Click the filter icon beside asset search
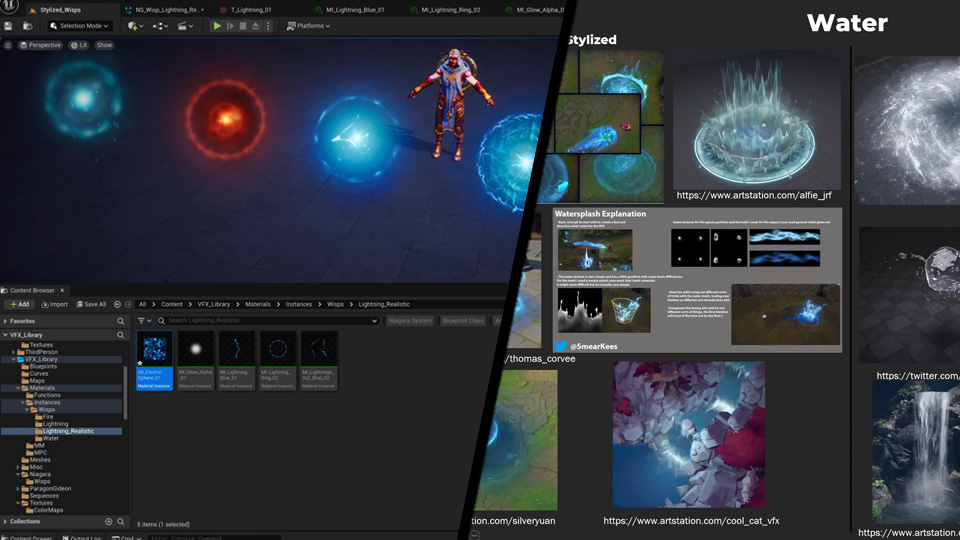960x540 pixels. (x=142, y=321)
